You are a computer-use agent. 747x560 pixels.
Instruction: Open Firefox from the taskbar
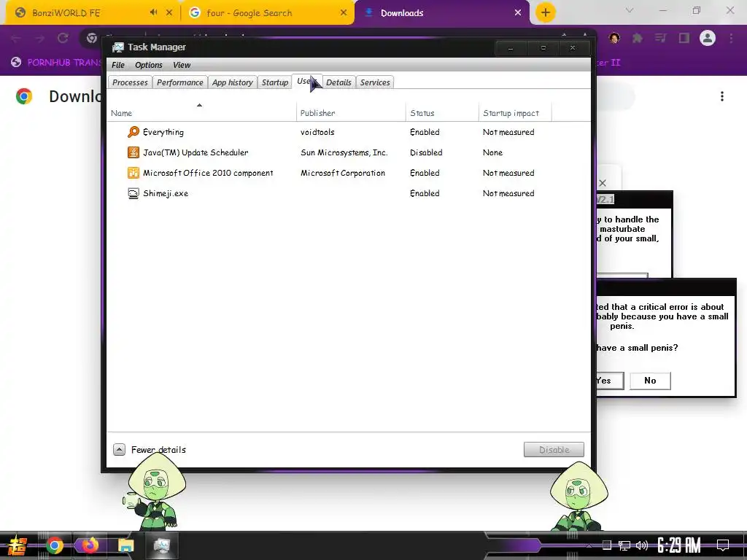(x=90, y=545)
